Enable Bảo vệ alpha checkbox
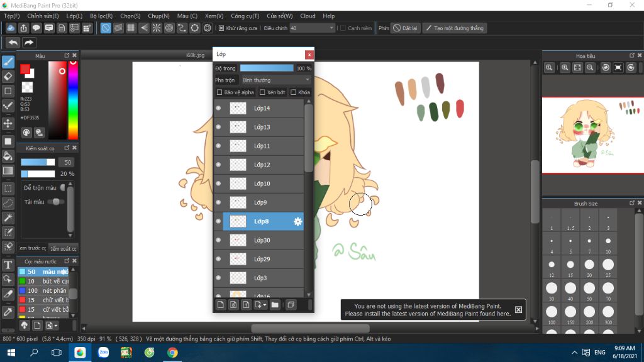The height and width of the screenshot is (362, 644). tap(219, 92)
